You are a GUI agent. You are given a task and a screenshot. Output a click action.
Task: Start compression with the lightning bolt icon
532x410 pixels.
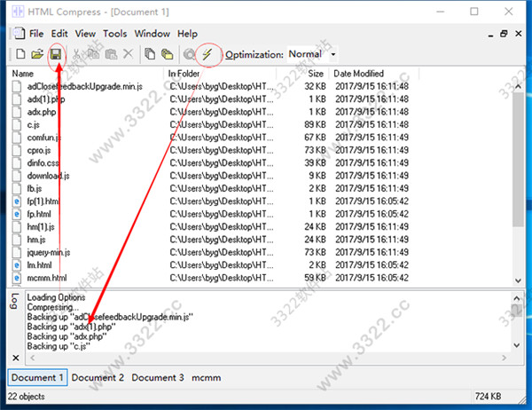pyautogui.click(x=207, y=54)
